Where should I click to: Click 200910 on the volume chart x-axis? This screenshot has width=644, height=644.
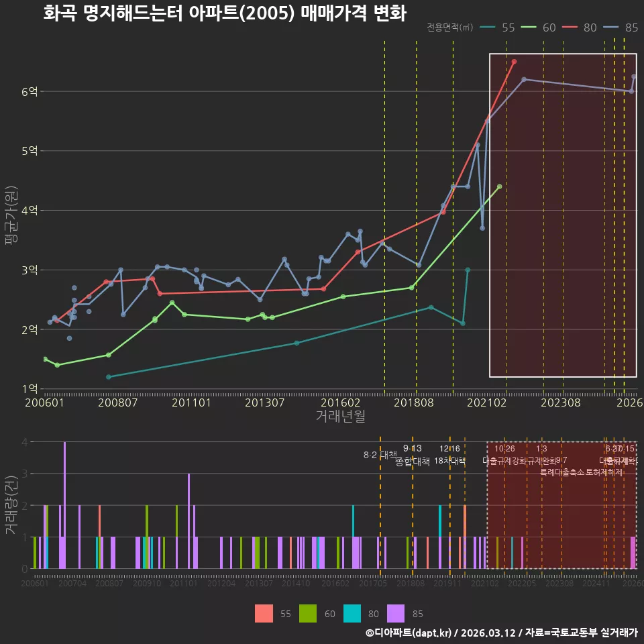tap(147, 583)
